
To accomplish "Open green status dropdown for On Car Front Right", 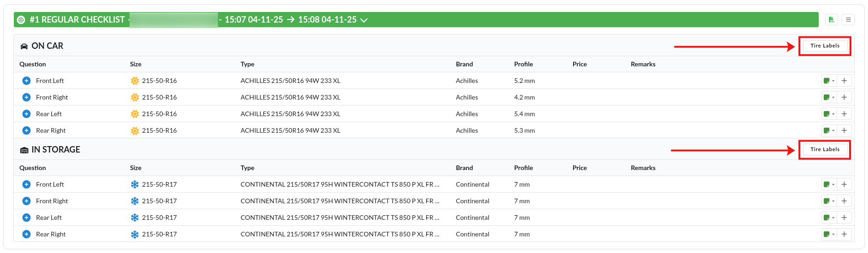I will tap(829, 97).
